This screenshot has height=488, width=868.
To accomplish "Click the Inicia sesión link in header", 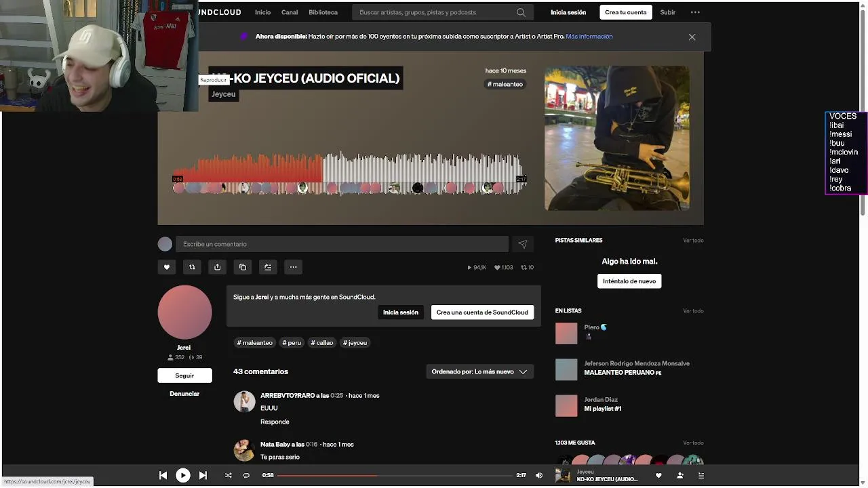I will click(568, 12).
